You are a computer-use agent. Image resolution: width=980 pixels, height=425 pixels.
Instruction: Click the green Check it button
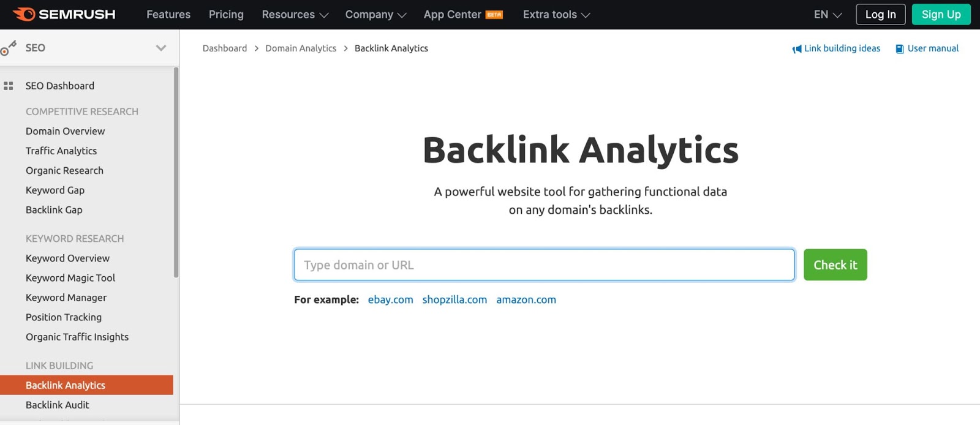(835, 265)
